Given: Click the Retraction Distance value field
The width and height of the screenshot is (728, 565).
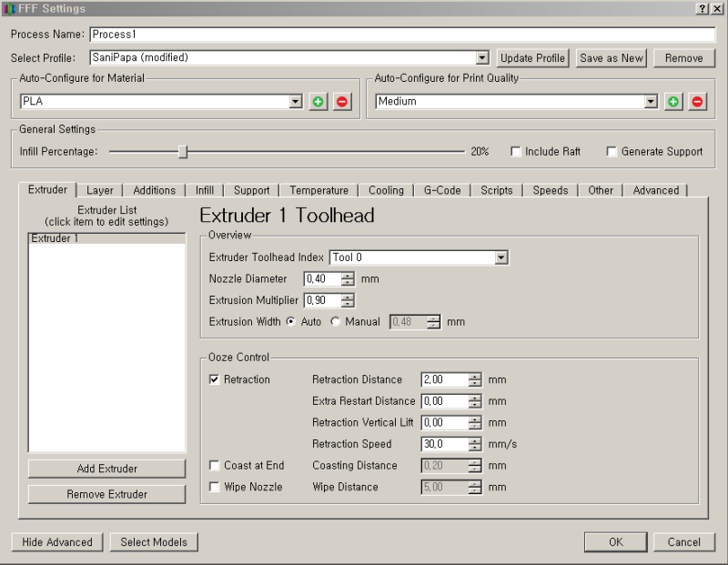Looking at the screenshot, I should (445, 379).
